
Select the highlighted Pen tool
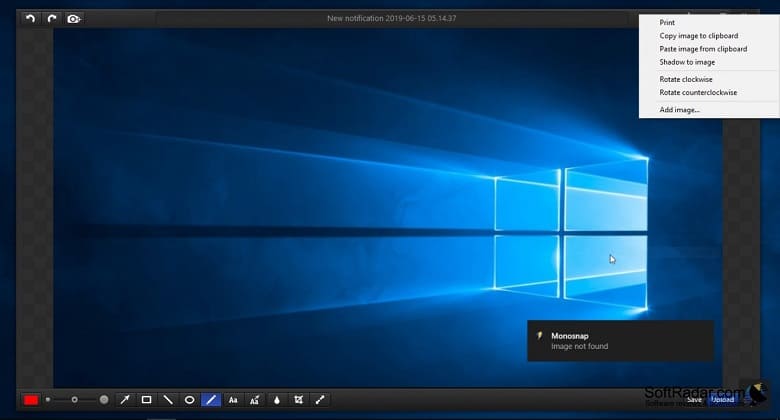click(x=211, y=400)
